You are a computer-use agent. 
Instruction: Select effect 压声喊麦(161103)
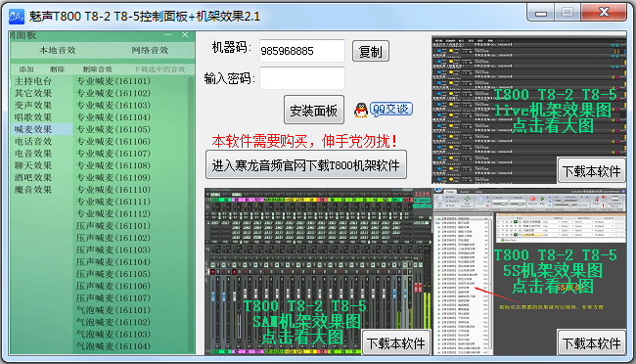(x=114, y=250)
